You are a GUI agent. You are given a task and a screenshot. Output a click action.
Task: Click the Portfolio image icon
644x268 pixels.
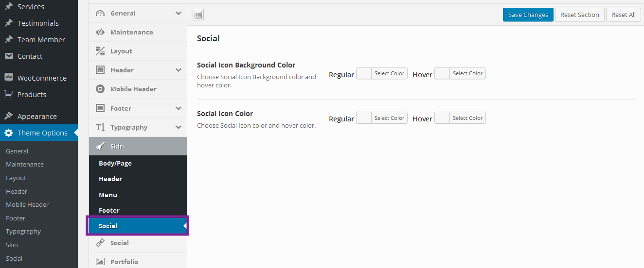(100, 262)
